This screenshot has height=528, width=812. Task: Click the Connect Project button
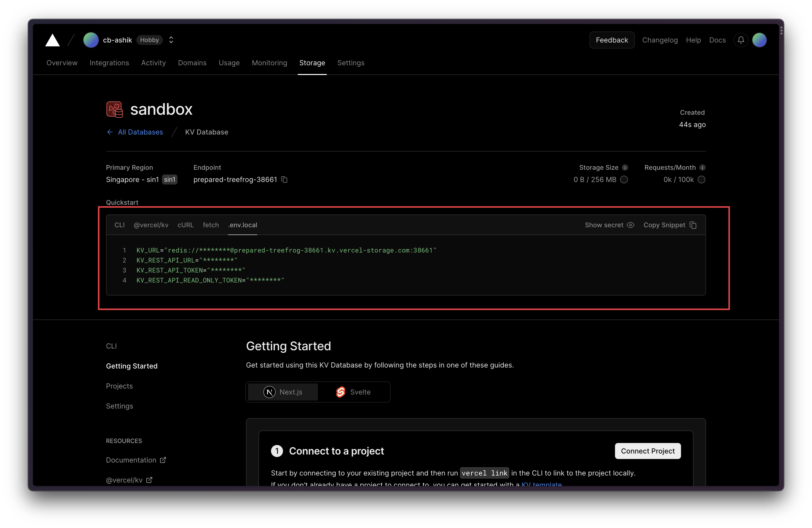click(x=647, y=451)
